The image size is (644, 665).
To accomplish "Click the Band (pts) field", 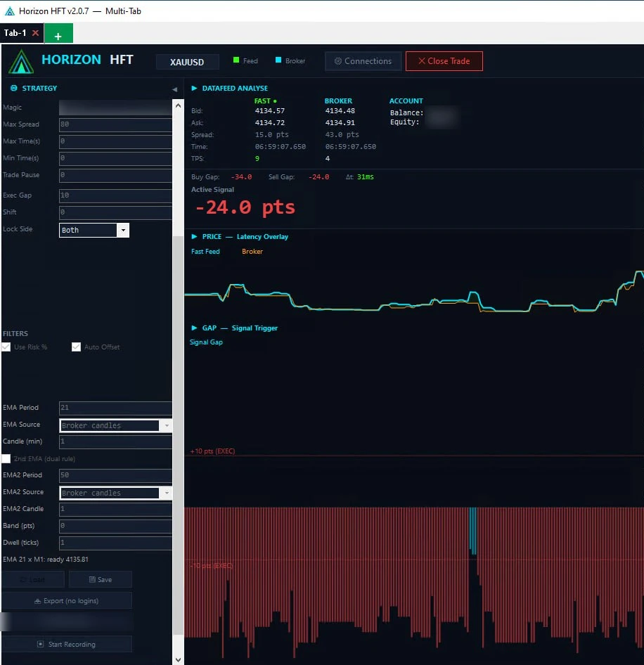I will (115, 526).
